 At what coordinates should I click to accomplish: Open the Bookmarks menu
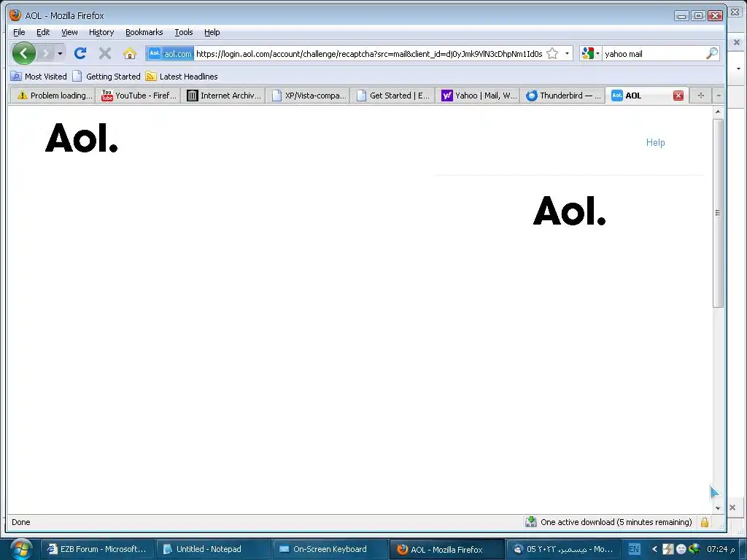[144, 32]
